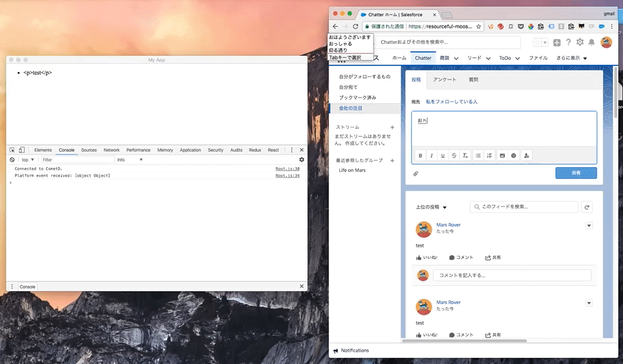Click the first post's Mars Rover avatar
The image size is (623, 364).
coord(423,230)
